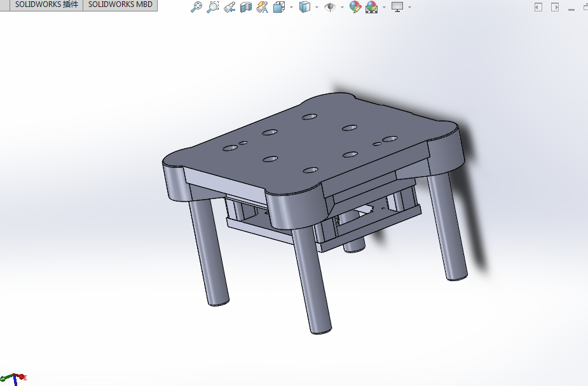Viewport: 588px width, 386px height.
Task: Toggle the Hide/Show Items eye icon
Action: point(330,7)
